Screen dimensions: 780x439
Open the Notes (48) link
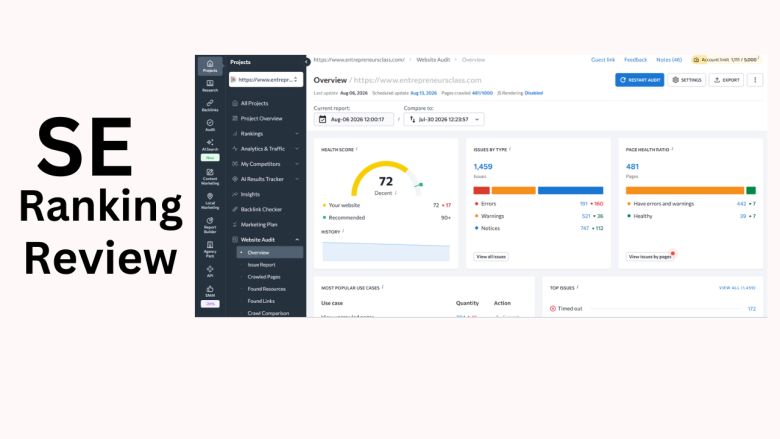669,60
